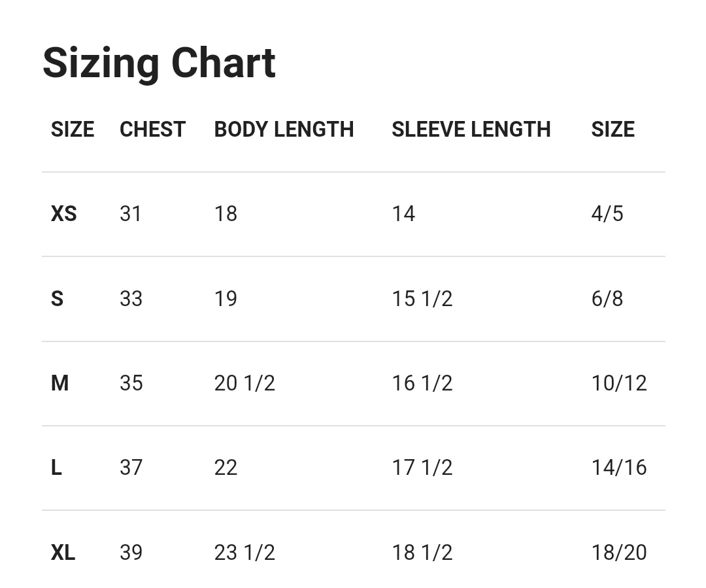Click chest measurement 35

tap(131, 383)
